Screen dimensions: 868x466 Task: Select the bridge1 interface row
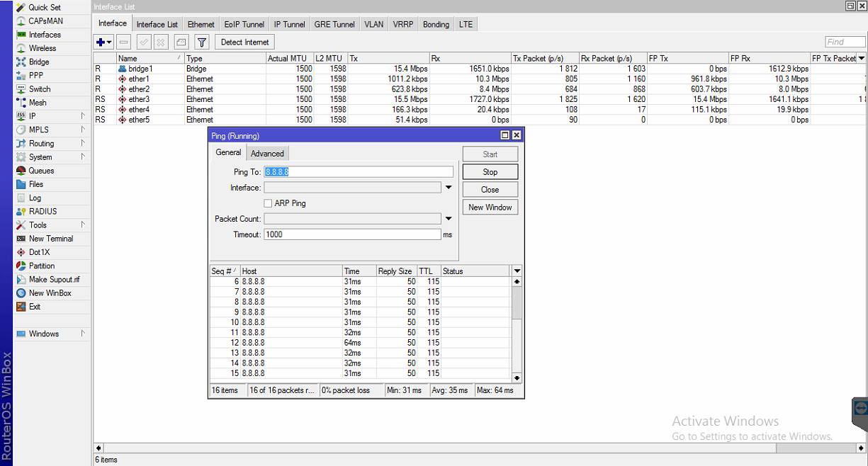point(480,69)
